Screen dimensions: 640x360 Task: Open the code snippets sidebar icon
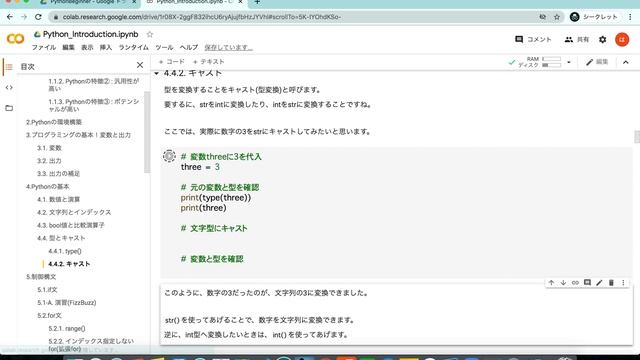tap(9, 87)
